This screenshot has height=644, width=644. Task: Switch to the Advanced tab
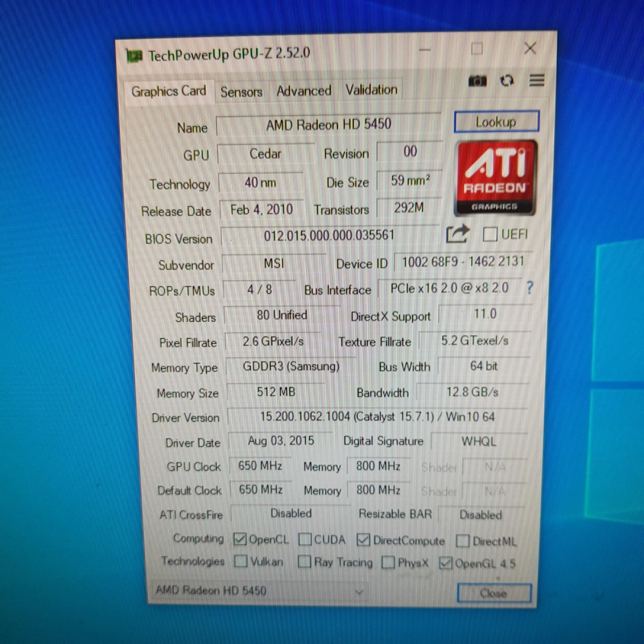(x=304, y=91)
